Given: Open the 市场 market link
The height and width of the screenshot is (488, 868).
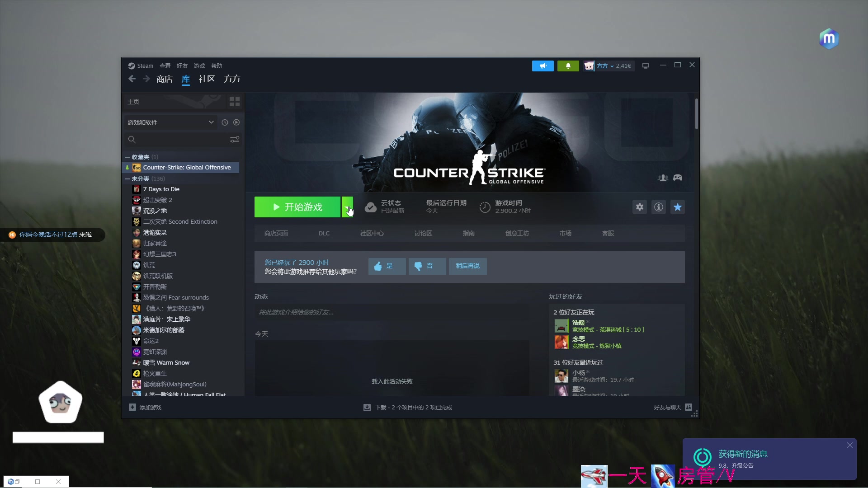Looking at the screenshot, I should coord(566,233).
